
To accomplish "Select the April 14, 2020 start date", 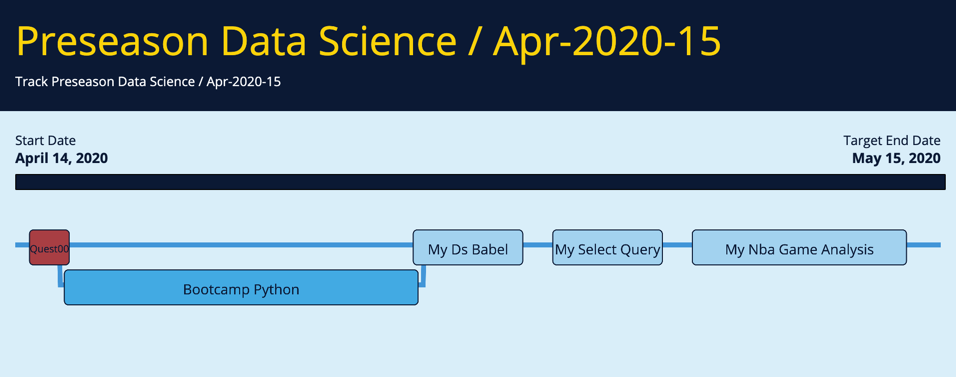I will click(x=62, y=159).
